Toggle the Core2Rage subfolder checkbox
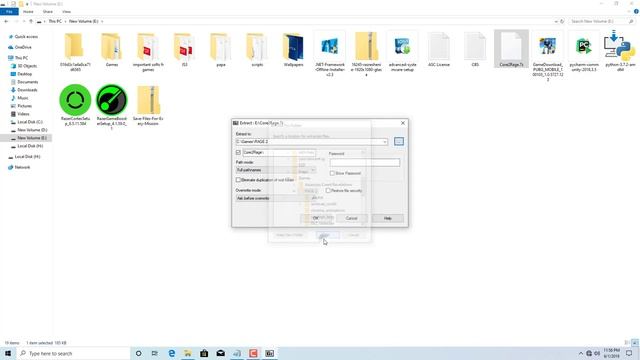Image resolution: width=640 pixels, height=360 pixels. pyautogui.click(x=238, y=152)
